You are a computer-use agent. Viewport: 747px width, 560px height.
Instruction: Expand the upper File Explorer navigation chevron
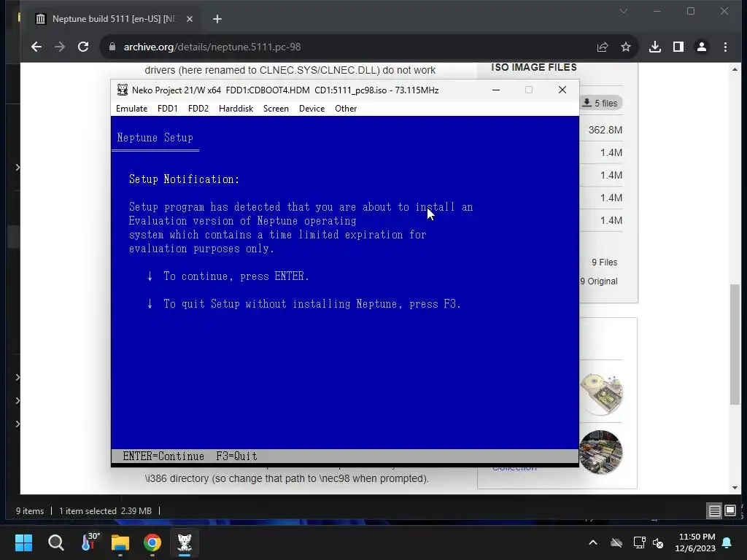coord(18,167)
